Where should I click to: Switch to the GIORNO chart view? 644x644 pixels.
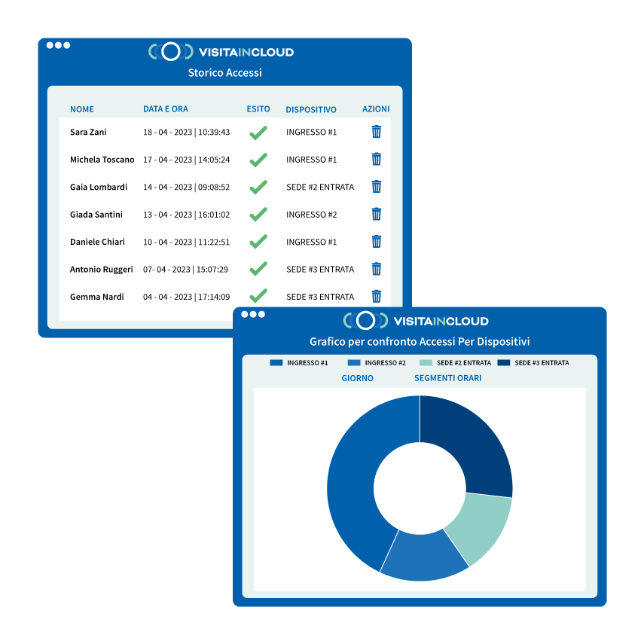(357, 378)
